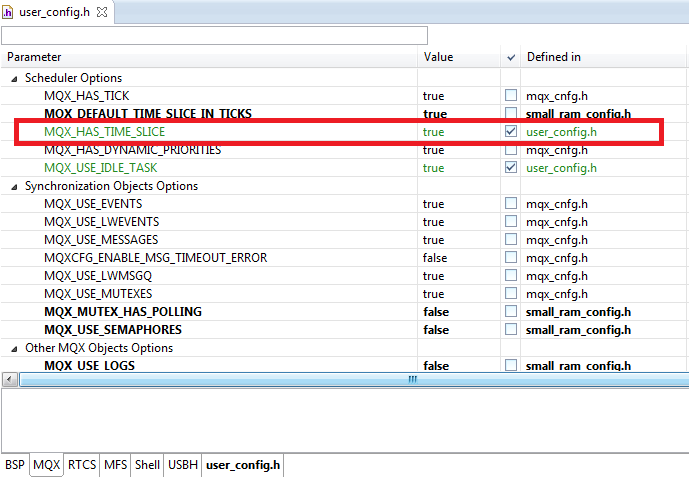The height and width of the screenshot is (482, 689).
Task: Check the MQX_USE_MESSAGES checkbox
Action: click(x=511, y=239)
